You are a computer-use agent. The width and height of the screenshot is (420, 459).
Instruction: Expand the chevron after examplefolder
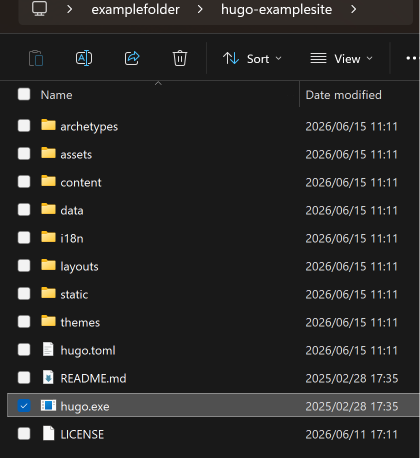(x=200, y=9)
